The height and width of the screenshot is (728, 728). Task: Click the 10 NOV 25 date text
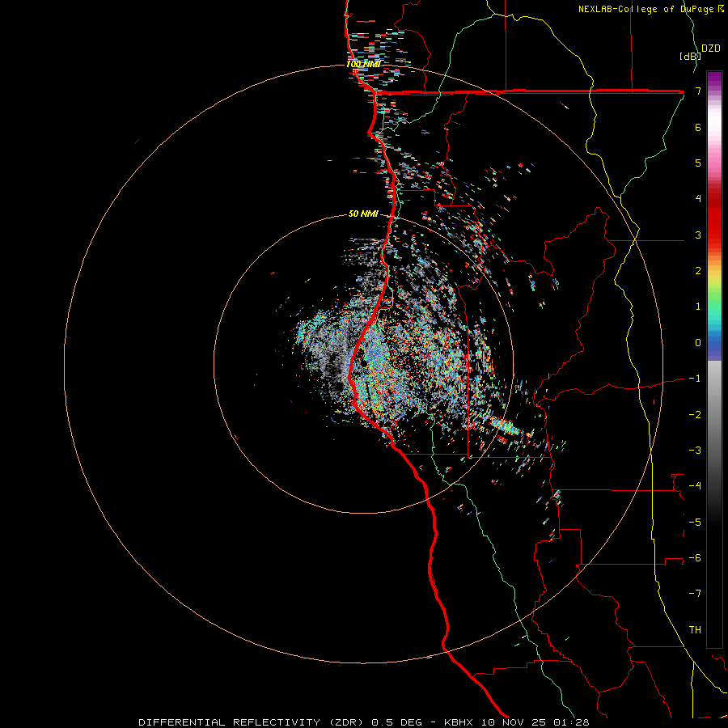coord(513,722)
